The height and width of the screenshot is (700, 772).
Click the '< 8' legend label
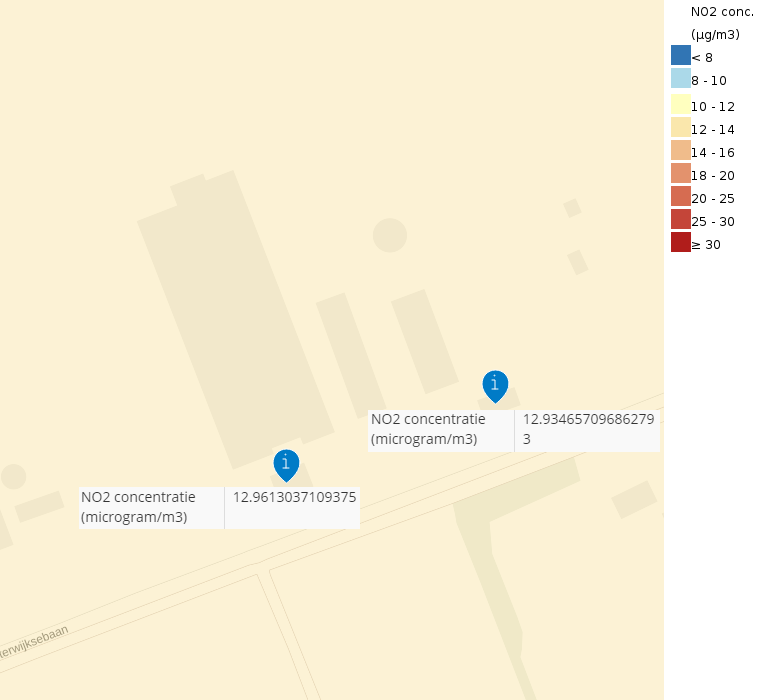click(x=702, y=58)
